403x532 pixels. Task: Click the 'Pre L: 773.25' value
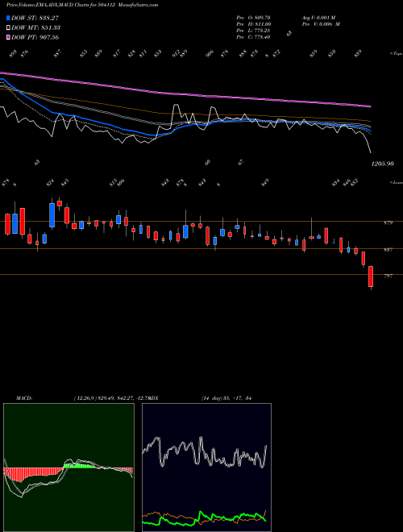coord(253,31)
